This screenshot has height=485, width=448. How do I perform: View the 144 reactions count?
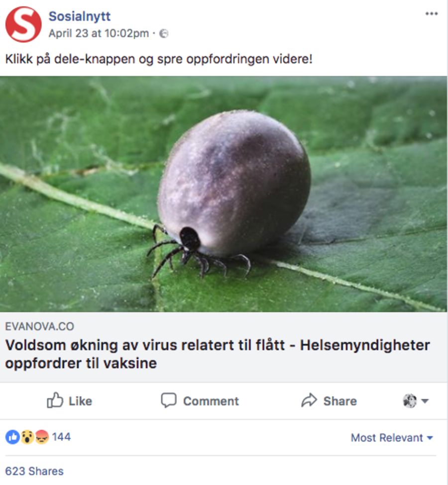pyautogui.click(x=61, y=437)
